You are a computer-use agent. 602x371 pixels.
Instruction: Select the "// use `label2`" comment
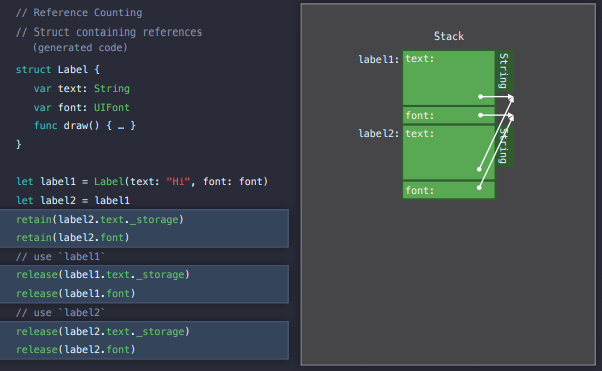[x=60, y=312]
